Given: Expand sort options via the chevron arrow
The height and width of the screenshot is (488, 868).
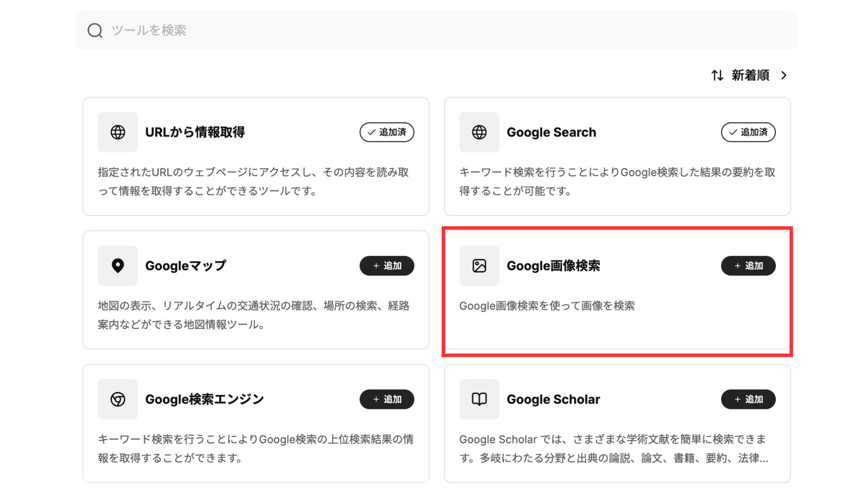Looking at the screenshot, I should point(784,75).
